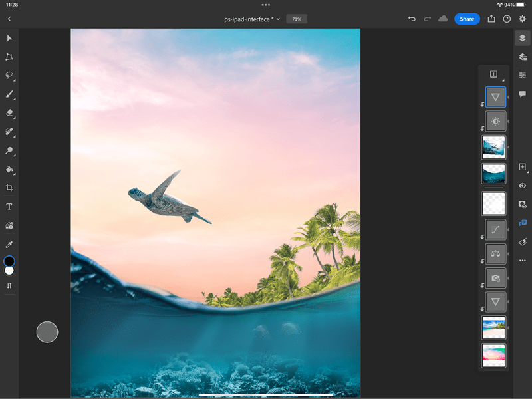Open the Layer Properties panel
The height and width of the screenshot is (399, 532).
(x=523, y=75)
